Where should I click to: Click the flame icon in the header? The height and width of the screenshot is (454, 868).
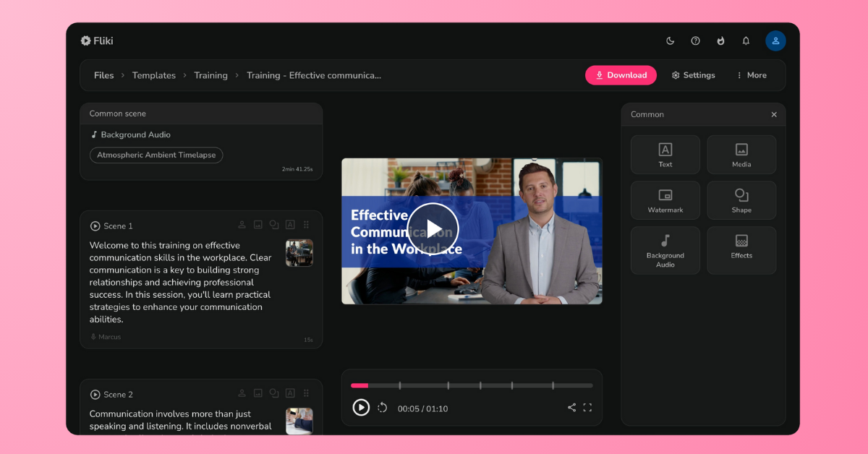[x=720, y=41]
